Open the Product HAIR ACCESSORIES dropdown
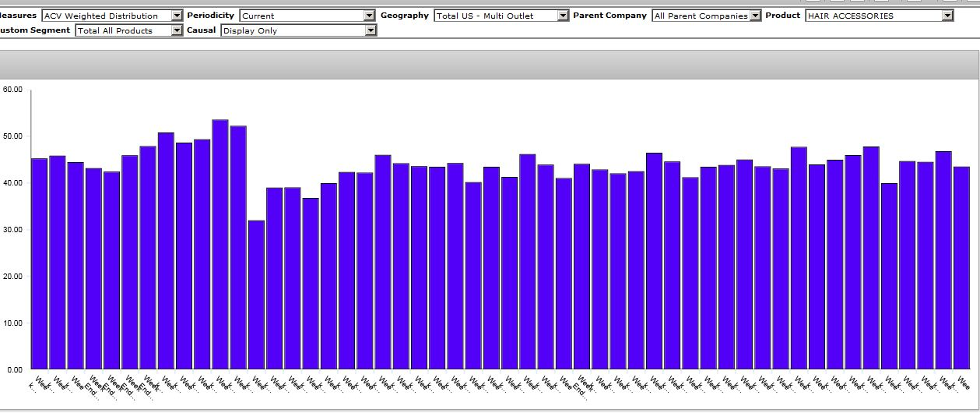Viewport: 980px width, 413px height. [947, 16]
